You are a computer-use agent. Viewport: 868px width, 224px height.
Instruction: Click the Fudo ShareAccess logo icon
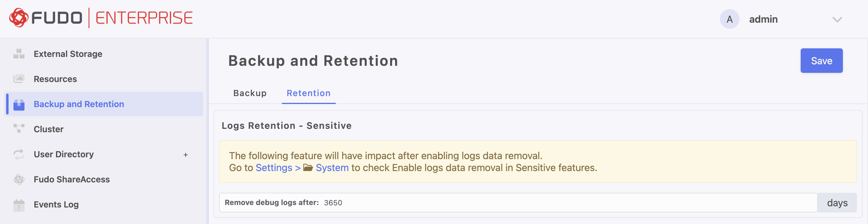[x=19, y=179]
